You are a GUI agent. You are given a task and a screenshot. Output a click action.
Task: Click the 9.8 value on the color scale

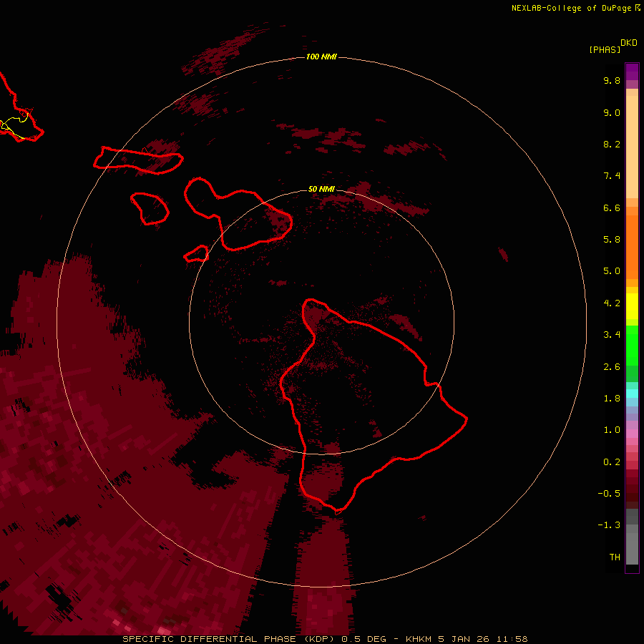[612, 80]
